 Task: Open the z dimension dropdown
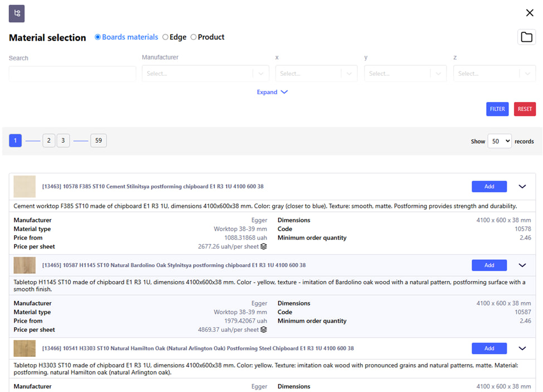click(x=494, y=74)
